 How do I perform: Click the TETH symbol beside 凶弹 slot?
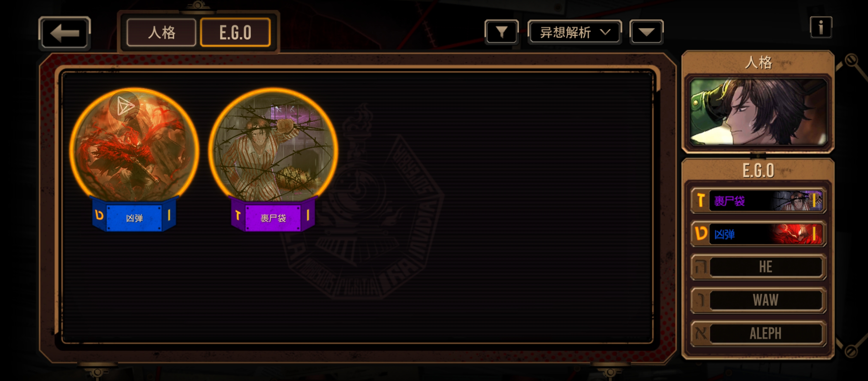pyautogui.click(x=700, y=234)
